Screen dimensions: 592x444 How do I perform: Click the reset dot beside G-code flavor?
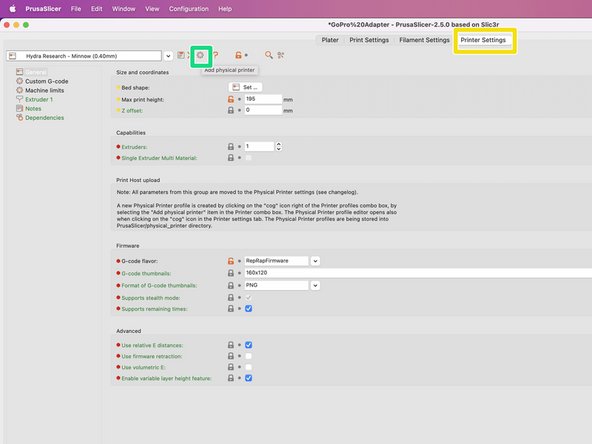click(x=239, y=261)
